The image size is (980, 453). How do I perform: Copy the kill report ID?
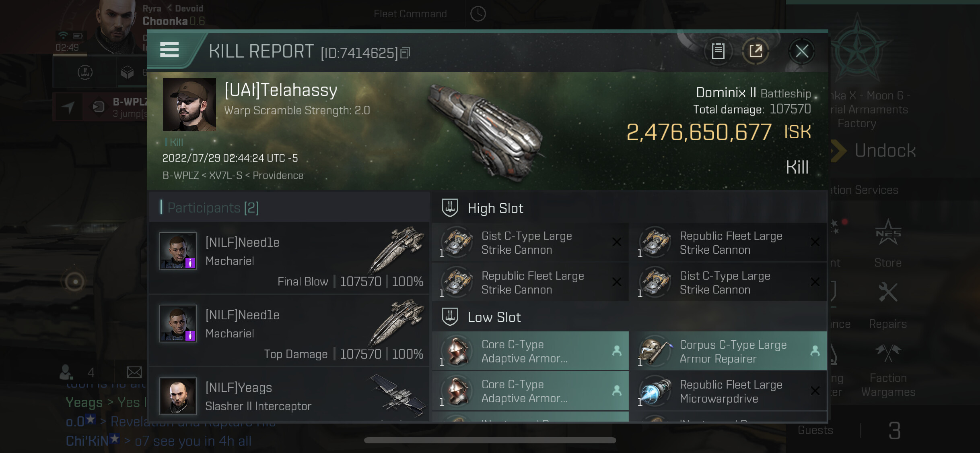(x=406, y=53)
